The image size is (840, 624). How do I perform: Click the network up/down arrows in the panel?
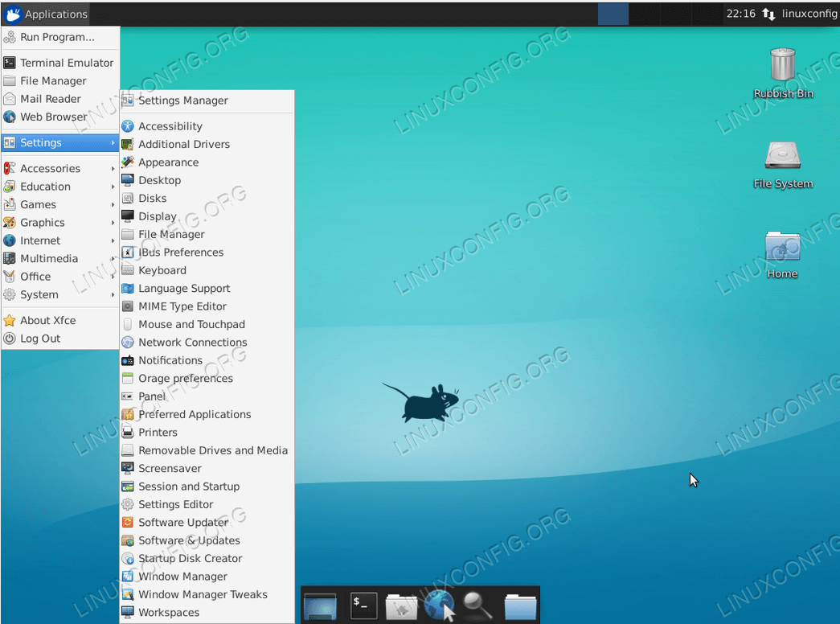pos(770,14)
